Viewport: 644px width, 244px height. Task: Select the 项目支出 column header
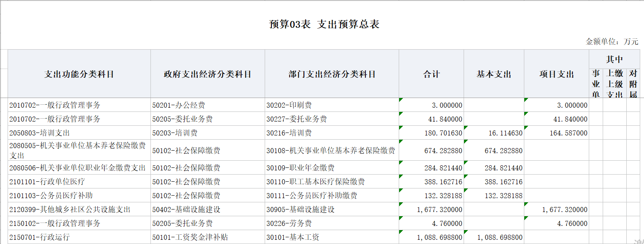pos(556,74)
